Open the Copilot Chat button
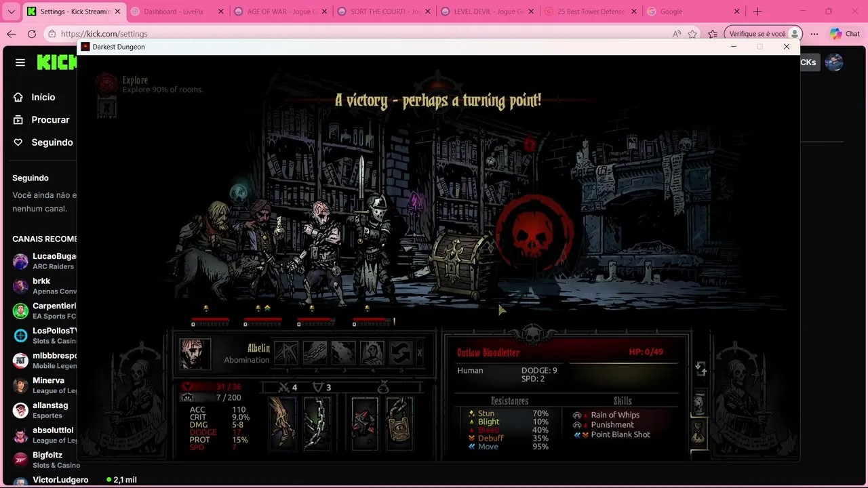This screenshot has width=868, height=488. [845, 34]
